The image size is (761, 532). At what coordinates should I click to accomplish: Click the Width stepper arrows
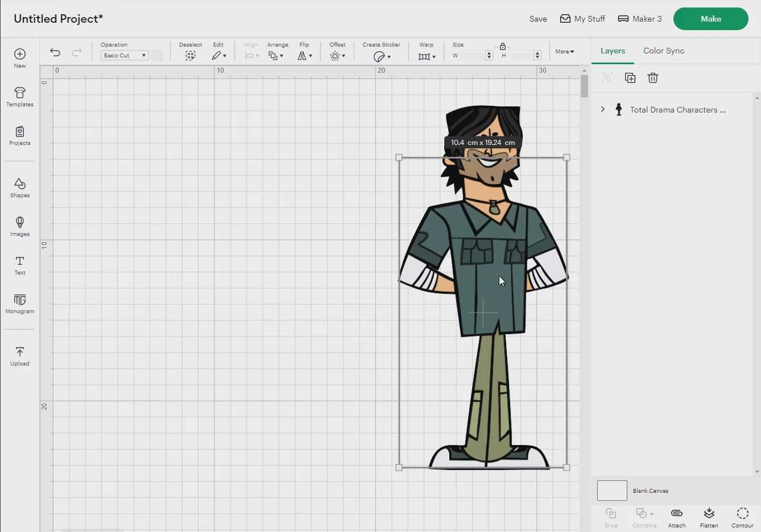click(x=489, y=55)
